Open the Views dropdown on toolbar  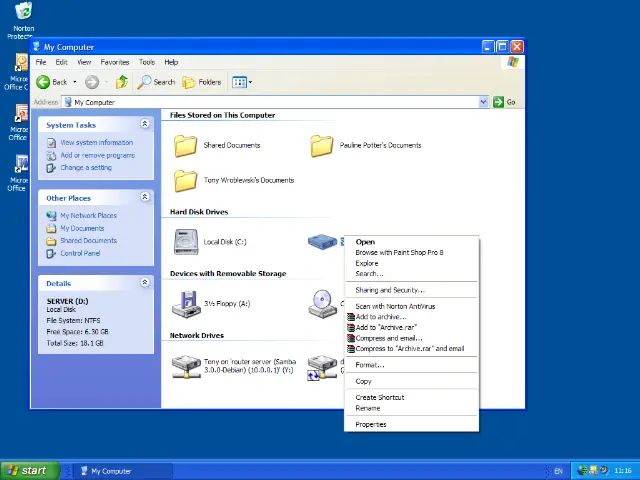[242, 82]
